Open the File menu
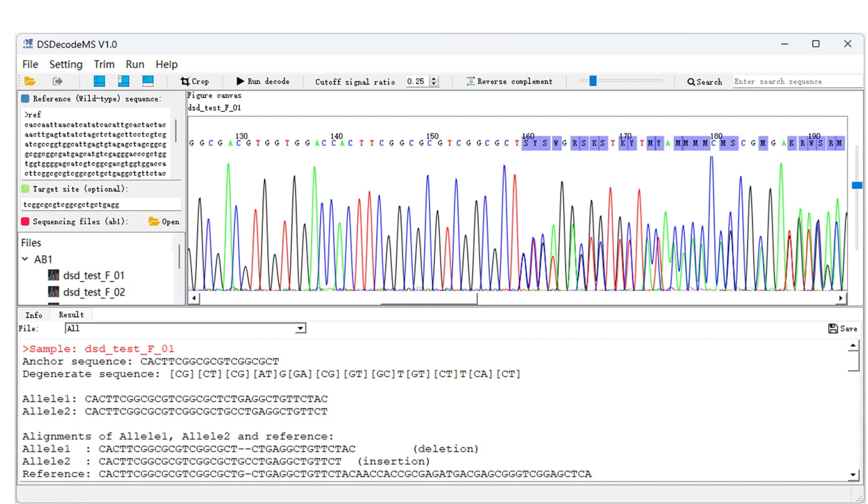868x504 pixels. pyautogui.click(x=30, y=64)
